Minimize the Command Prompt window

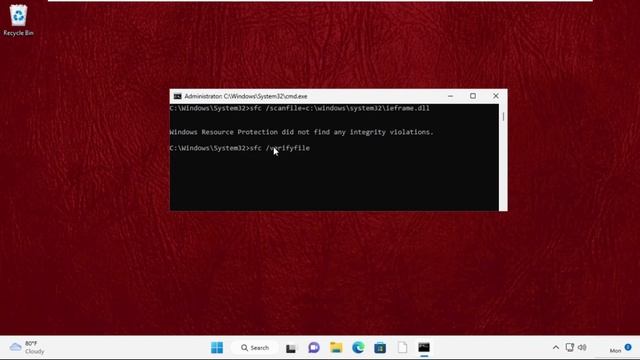(x=451, y=96)
